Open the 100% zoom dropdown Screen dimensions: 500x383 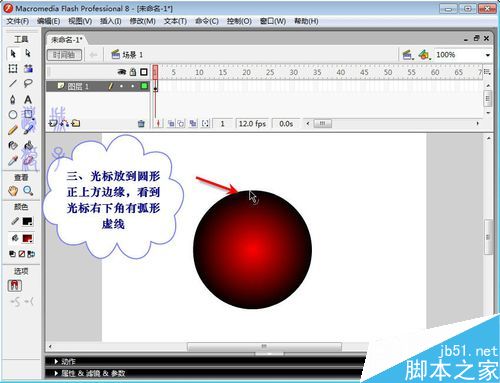(x=487, y=55)
